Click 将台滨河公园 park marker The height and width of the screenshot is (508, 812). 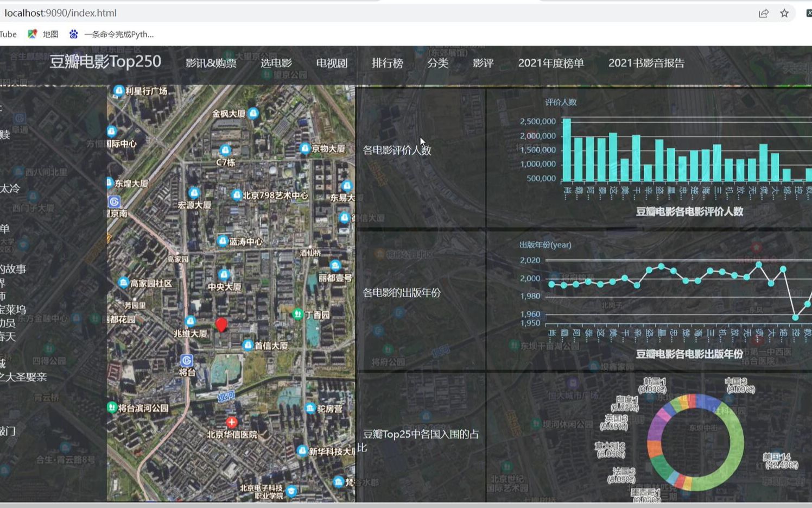pyautogui.click(x=112, y=407)
